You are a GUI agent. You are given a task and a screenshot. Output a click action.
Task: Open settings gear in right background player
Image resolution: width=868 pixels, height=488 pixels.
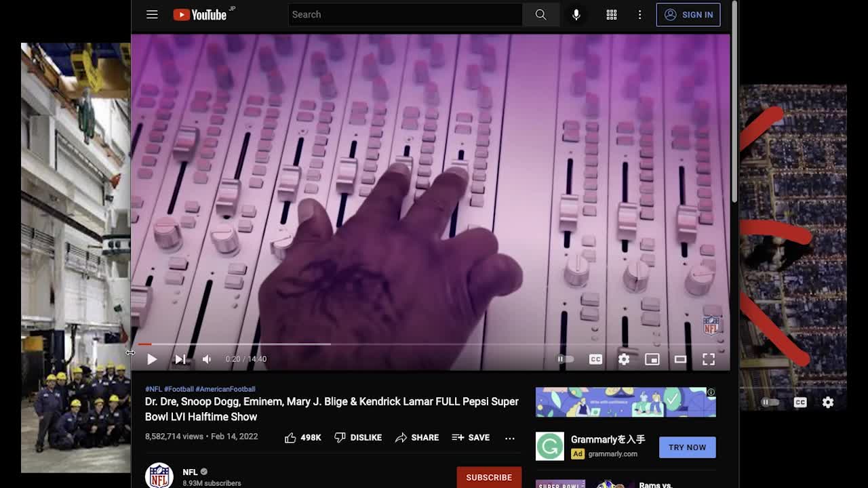(x=828, y=402)
